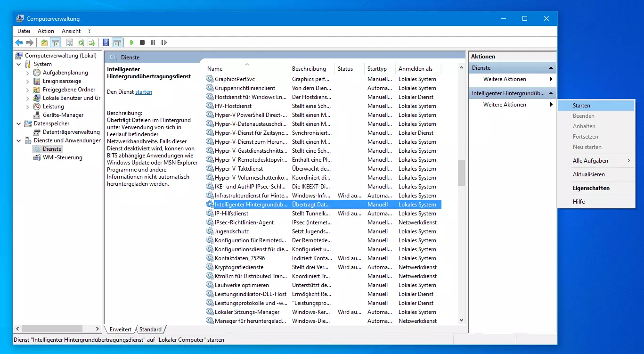The width and height of the screenshot is (644, 354).
Task: Switch to the Erweitert tab
Action: click(x=121, y=329)
